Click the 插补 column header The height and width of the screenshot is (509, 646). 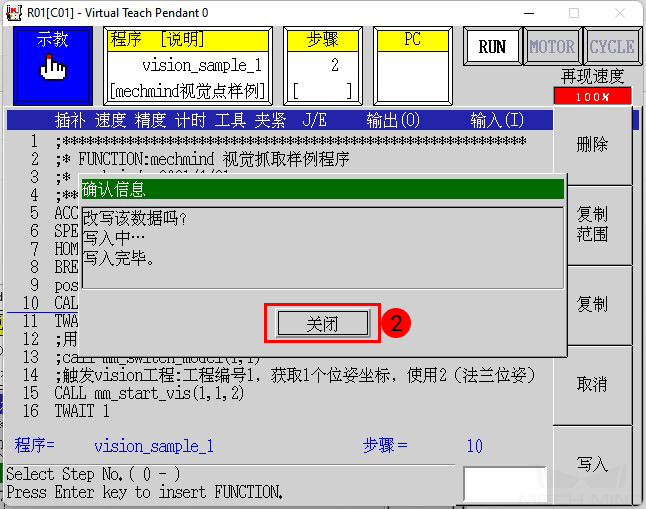(x=70, y=120)
